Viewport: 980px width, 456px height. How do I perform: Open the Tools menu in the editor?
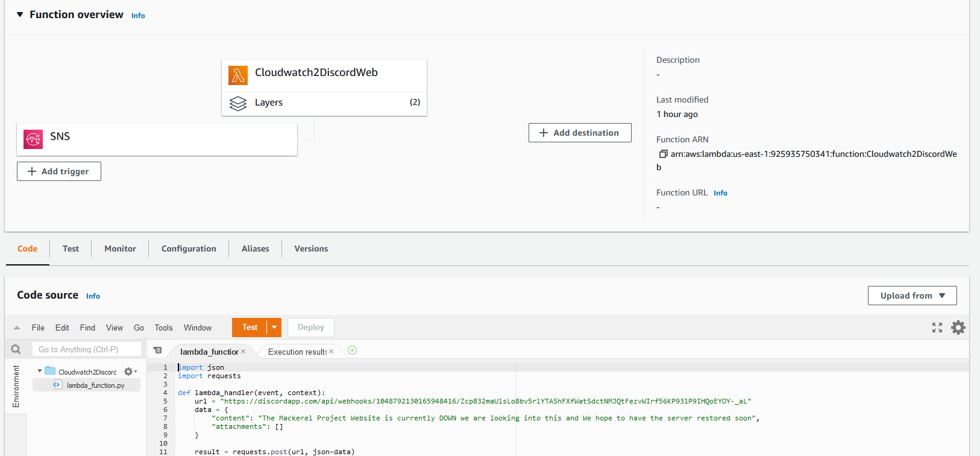(x=163, y=328)
